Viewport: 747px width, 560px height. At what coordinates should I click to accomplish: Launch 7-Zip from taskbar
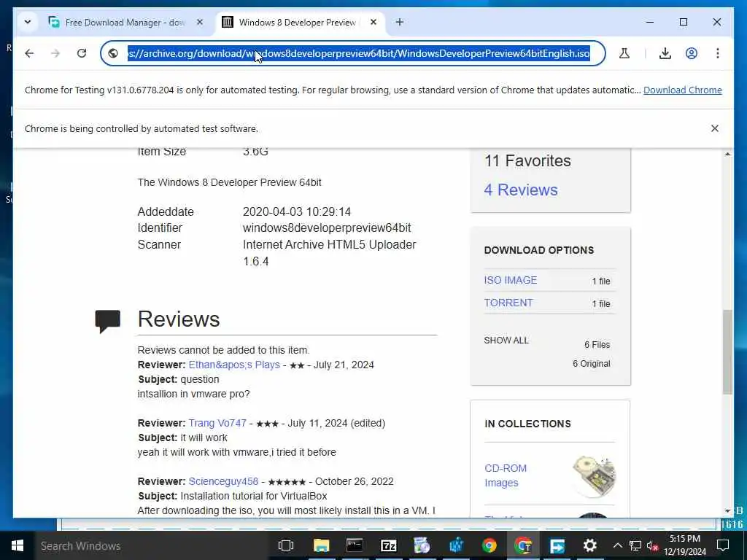click(388, 545)
